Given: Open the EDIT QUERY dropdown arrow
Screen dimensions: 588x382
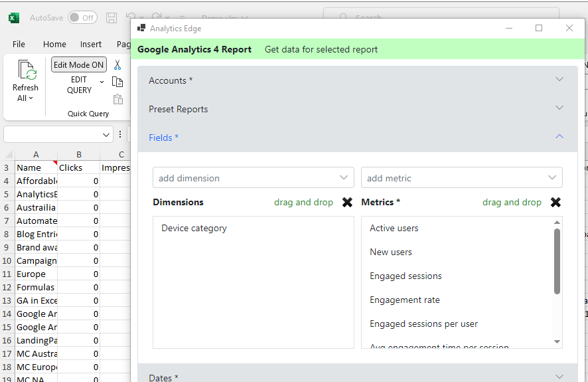Looking at the screenshot, I should click(102, 82).
